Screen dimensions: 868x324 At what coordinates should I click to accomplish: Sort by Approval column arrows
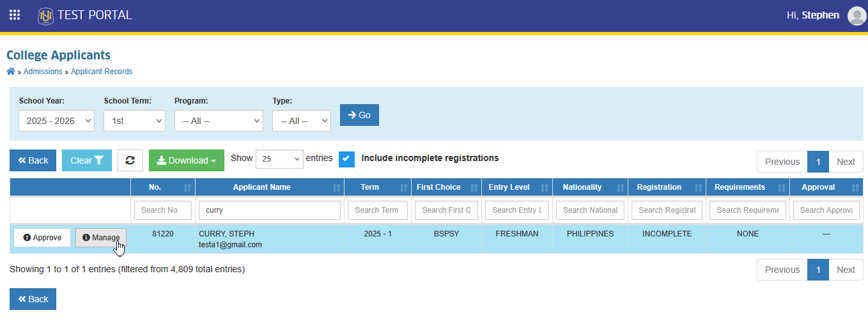point(855,187)
